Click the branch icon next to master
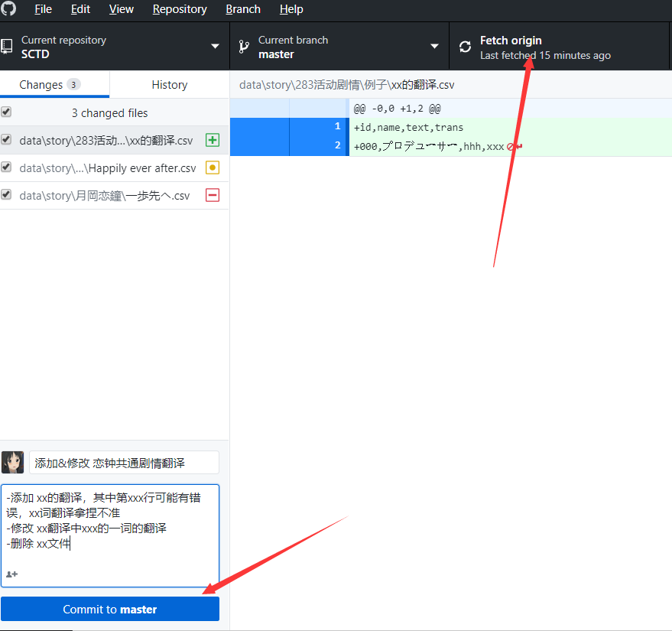The image size is (672, 631). coord(244,47)
